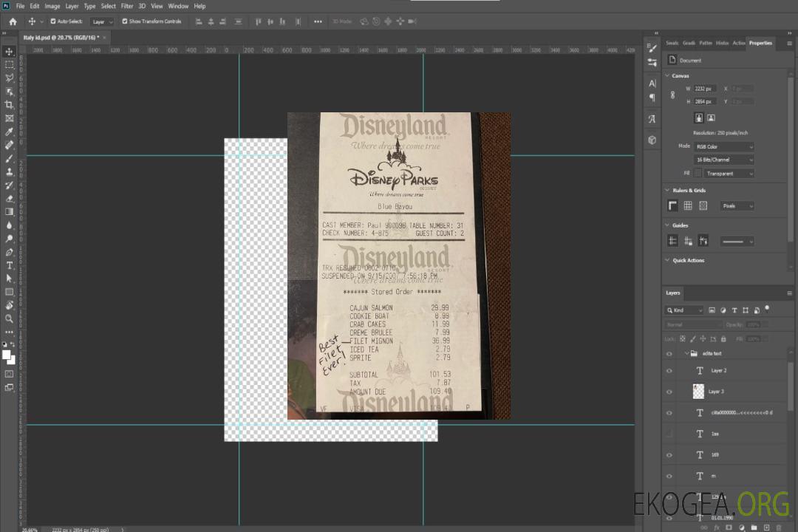
Task: Hide Layer 3 visibility eye
Action: tap(669, 392)
